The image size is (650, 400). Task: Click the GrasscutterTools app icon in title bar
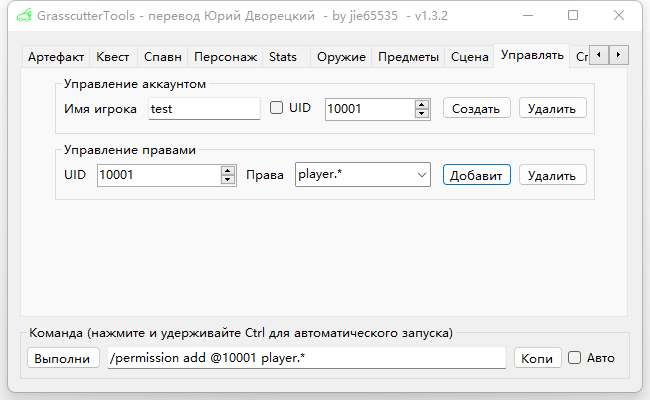pyautogui.click(x=22, y=16)
